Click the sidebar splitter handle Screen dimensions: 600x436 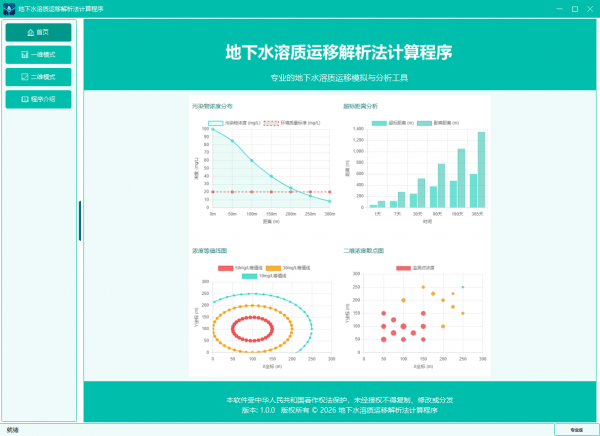click(x=79, y=213)
